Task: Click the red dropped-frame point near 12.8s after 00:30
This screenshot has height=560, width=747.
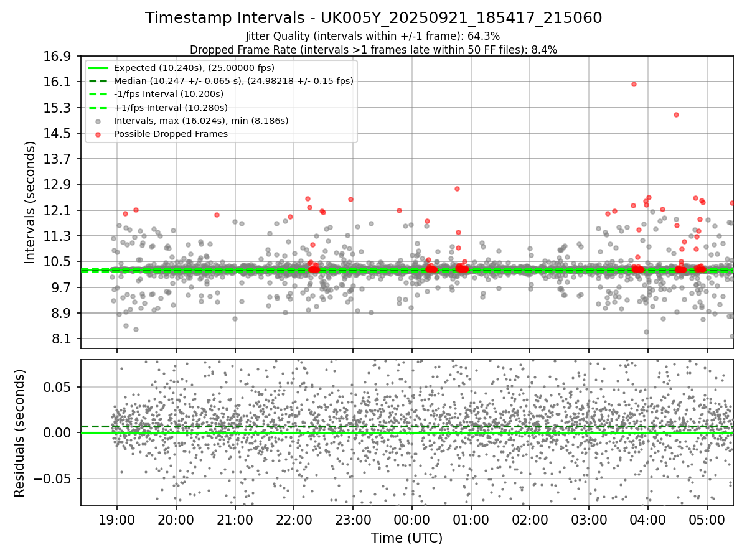Action: tap(457, 189)
